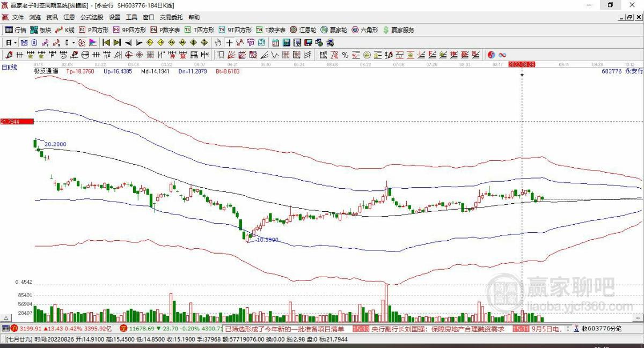Open the 设置 menu
The width and height of the screenshot is (644, 348).
[x=115, y=17]
